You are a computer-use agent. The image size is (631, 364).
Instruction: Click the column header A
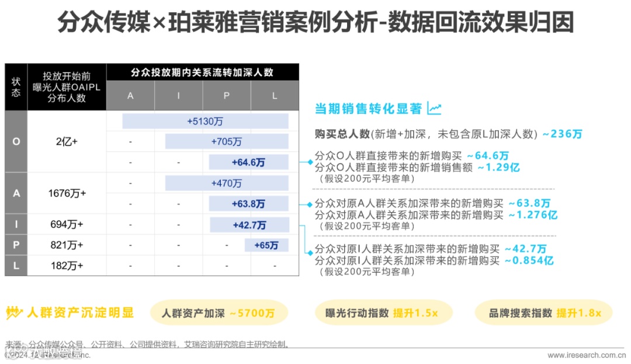click(x=130, y=96)
